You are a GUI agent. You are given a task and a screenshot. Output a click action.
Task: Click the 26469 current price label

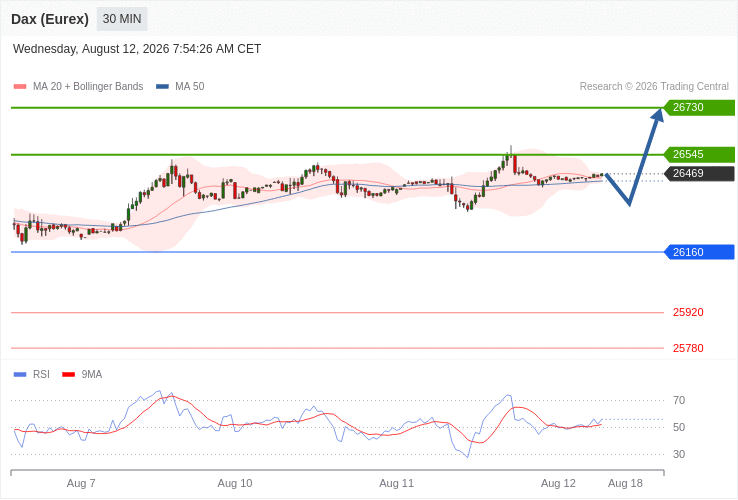pos(699,173)
